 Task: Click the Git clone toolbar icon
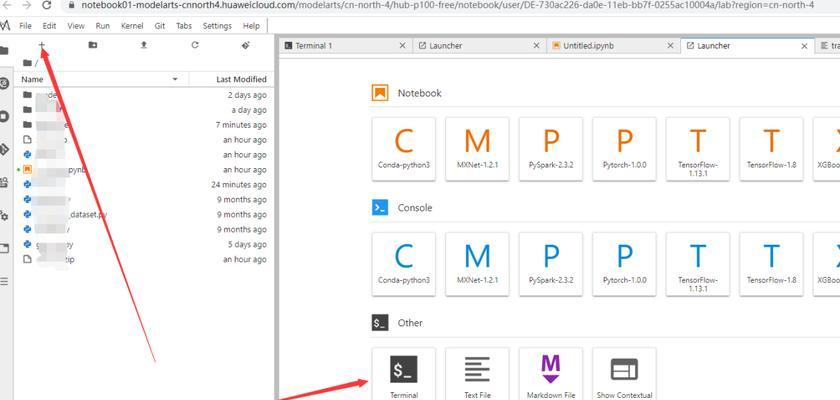tap(245, 46)
